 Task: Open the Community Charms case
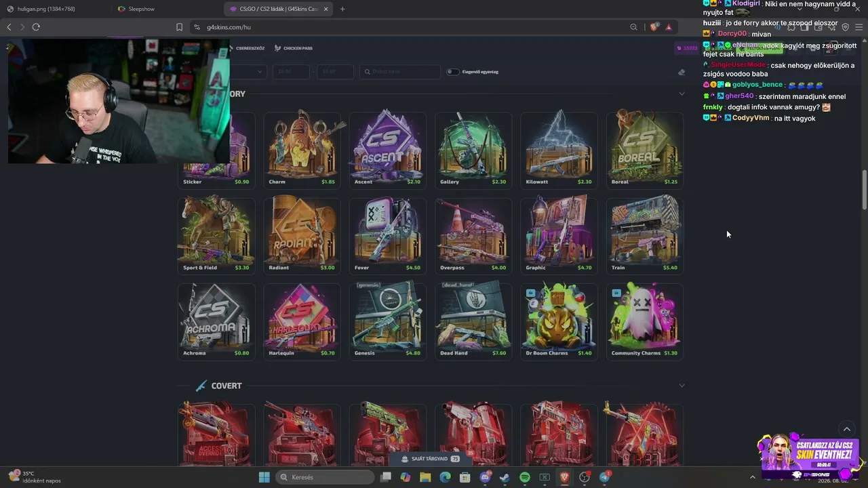pyautogui.click(x=644, y=321)
